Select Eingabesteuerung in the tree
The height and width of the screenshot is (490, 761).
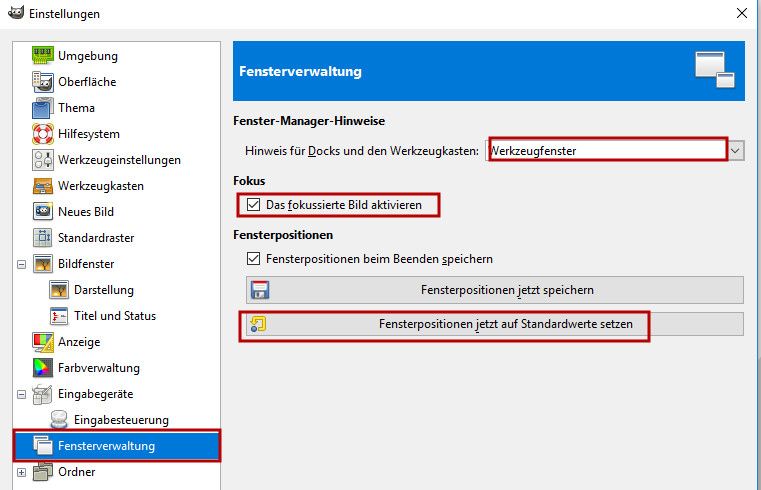pos(121,419)
